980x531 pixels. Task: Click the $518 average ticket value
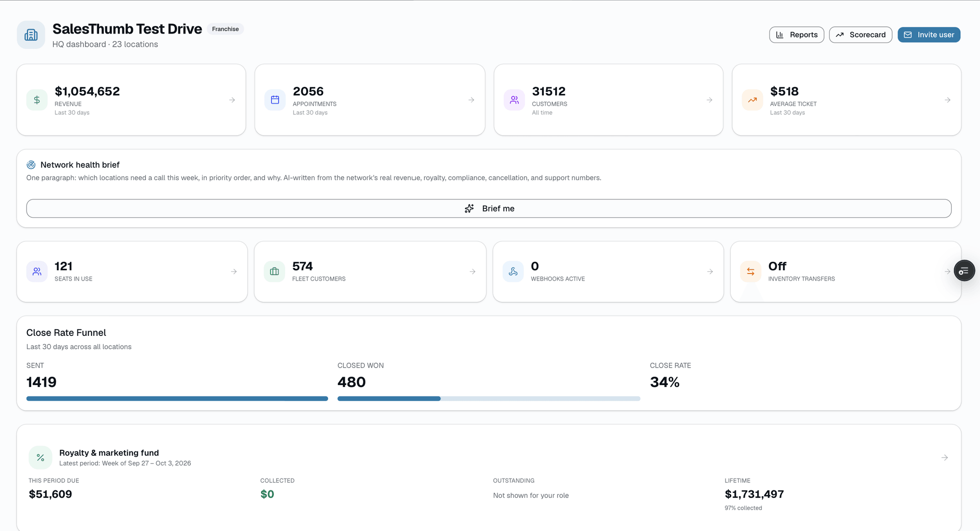[x=784, y=91]
